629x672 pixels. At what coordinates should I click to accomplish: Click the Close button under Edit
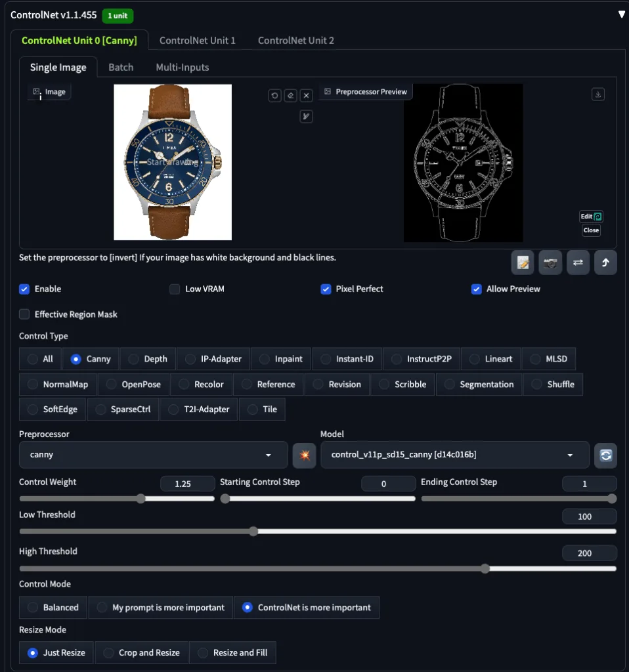click(591, 230)
